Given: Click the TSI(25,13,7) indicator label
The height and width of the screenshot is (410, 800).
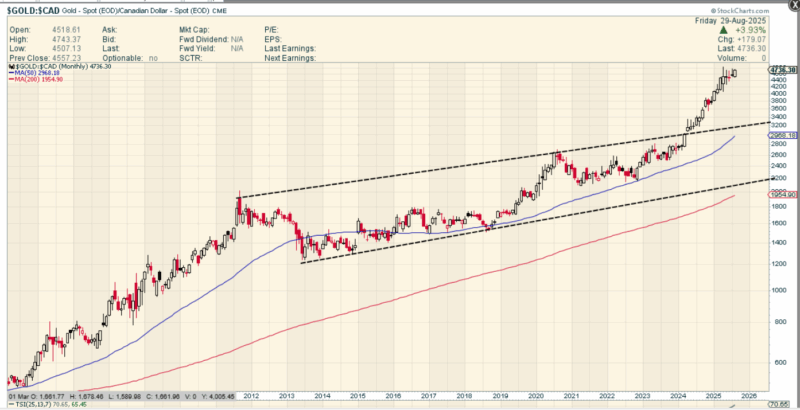Looking at the screenshot, I should [33, 403].
